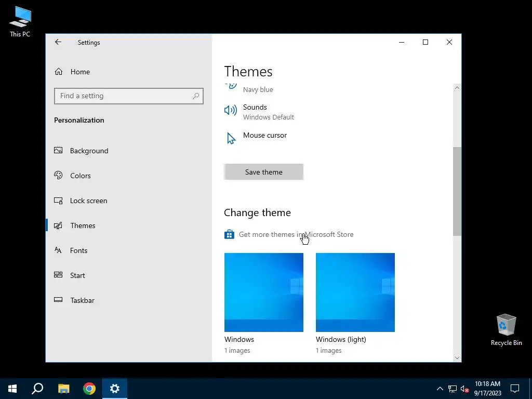Click the Sounds speaker icon
The image size is (532, 399).
coord(231,110)
